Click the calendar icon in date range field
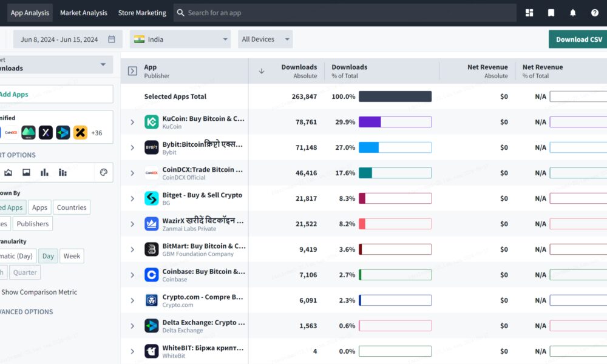 (112, 39)
